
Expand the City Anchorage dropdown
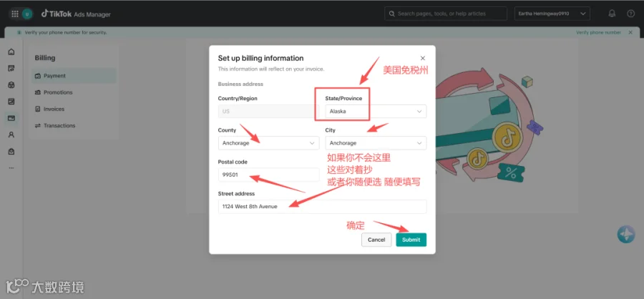[376, 143]
